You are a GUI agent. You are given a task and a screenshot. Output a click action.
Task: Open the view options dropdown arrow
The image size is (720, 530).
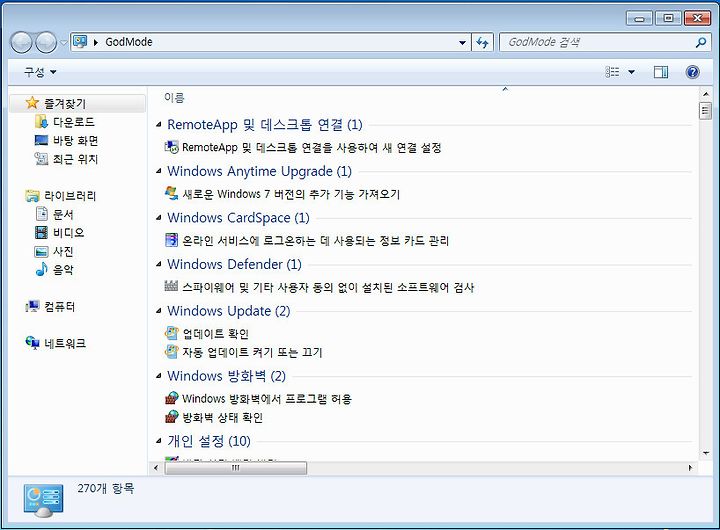coord(632,72)
